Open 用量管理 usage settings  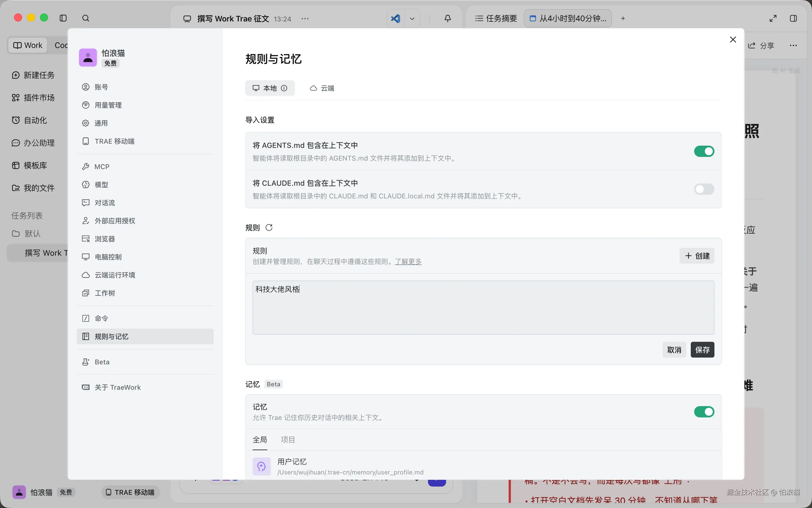145,105
